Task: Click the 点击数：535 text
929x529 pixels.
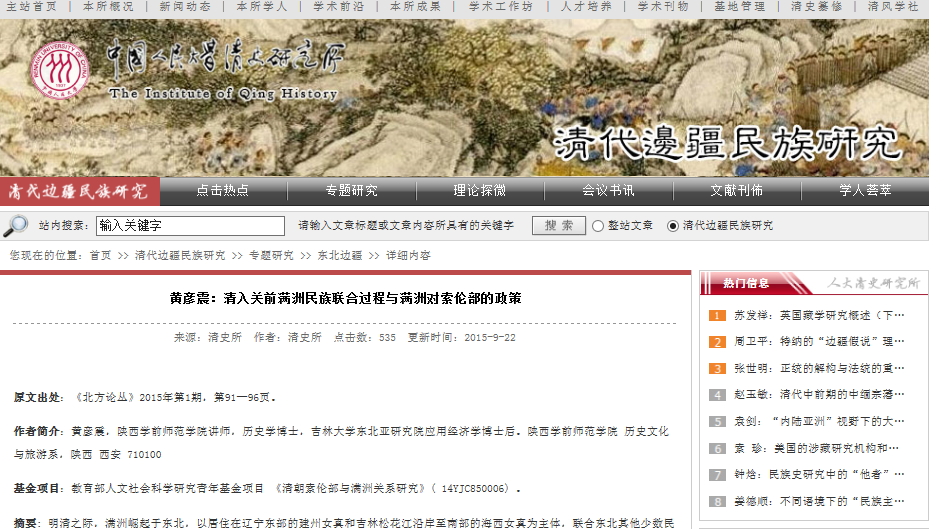Action: tap(364, 338)
